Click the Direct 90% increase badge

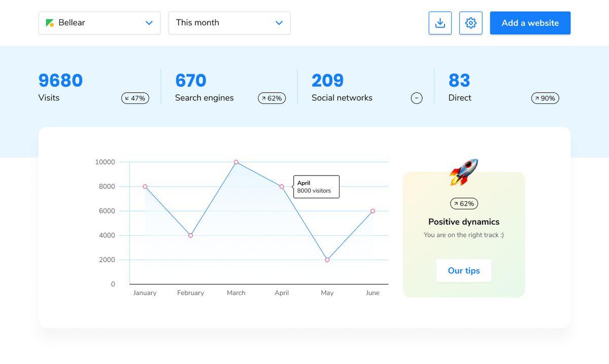tap(545, 98)
